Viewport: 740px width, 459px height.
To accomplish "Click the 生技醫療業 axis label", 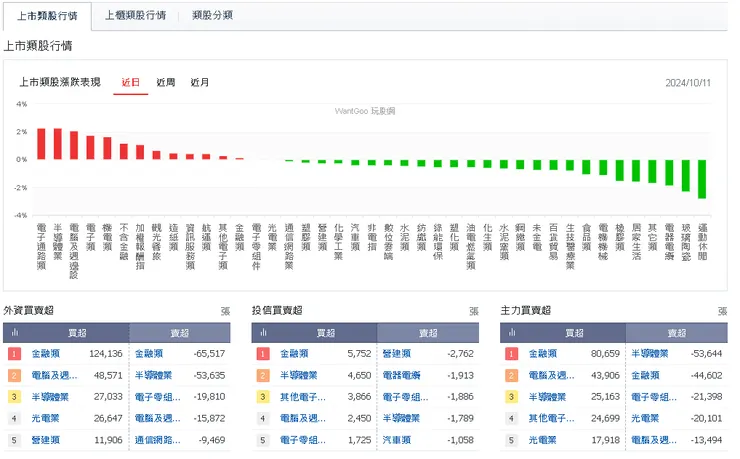I will [x=570, y=247].
